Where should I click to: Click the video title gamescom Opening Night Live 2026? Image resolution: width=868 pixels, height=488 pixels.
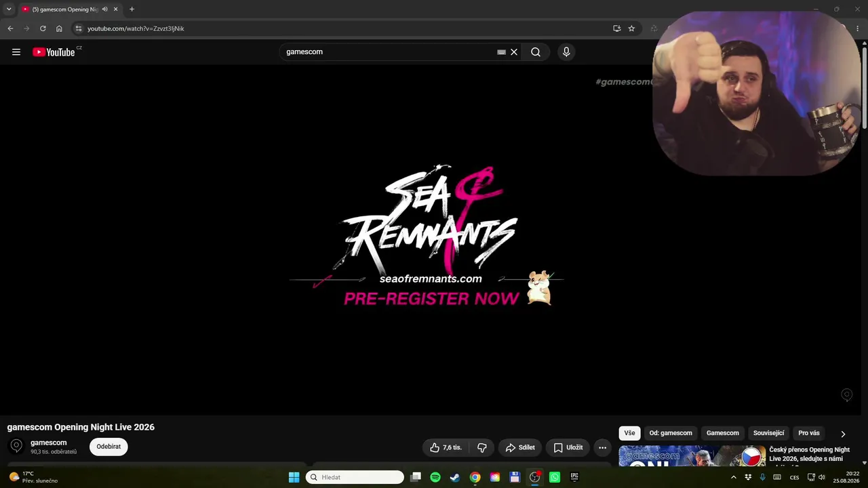point(81,427)
